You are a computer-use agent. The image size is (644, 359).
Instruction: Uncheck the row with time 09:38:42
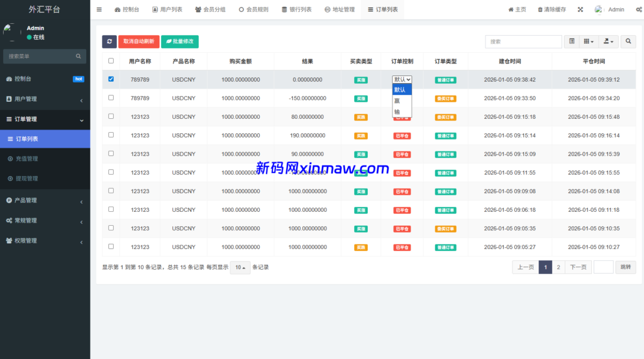pyautogui.click(x=111, y=79)
